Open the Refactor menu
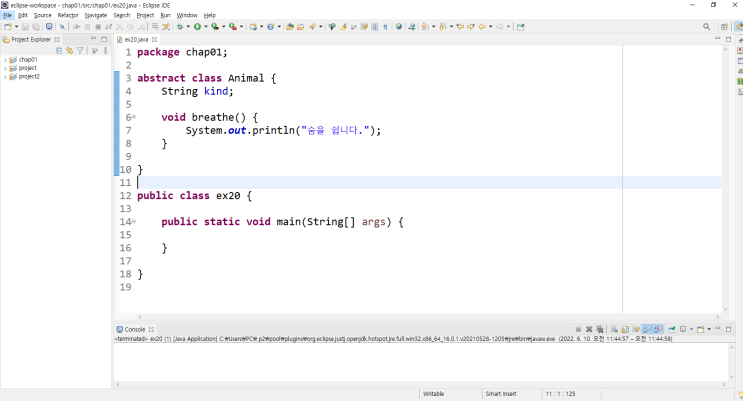 click(68, 15)
